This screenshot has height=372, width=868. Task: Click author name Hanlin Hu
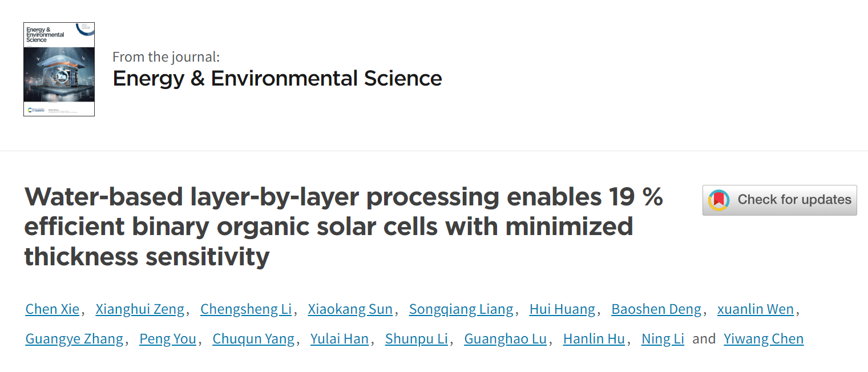(594, 339)
